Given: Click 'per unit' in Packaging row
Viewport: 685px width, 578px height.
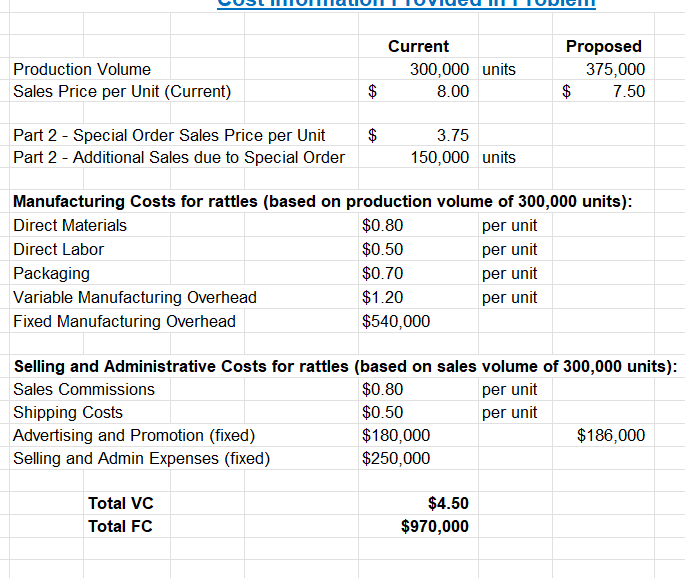Looking at the screenshot, I should tap(509, 274).
